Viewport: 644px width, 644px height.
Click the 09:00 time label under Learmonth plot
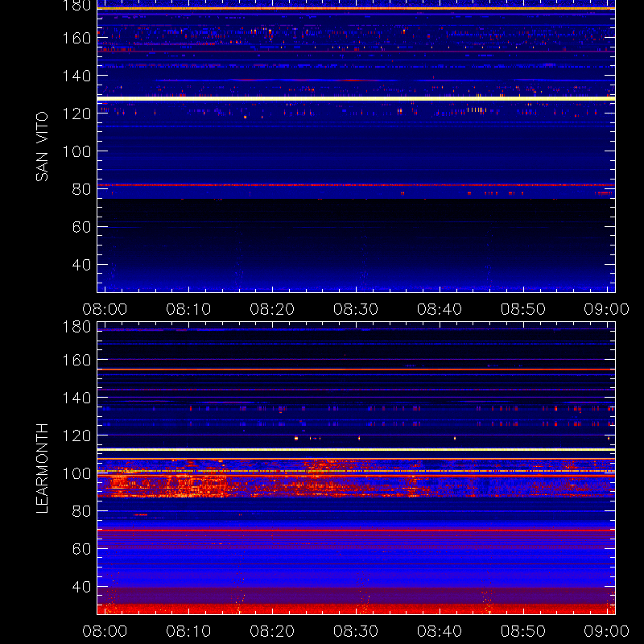(x=607, y=631)
